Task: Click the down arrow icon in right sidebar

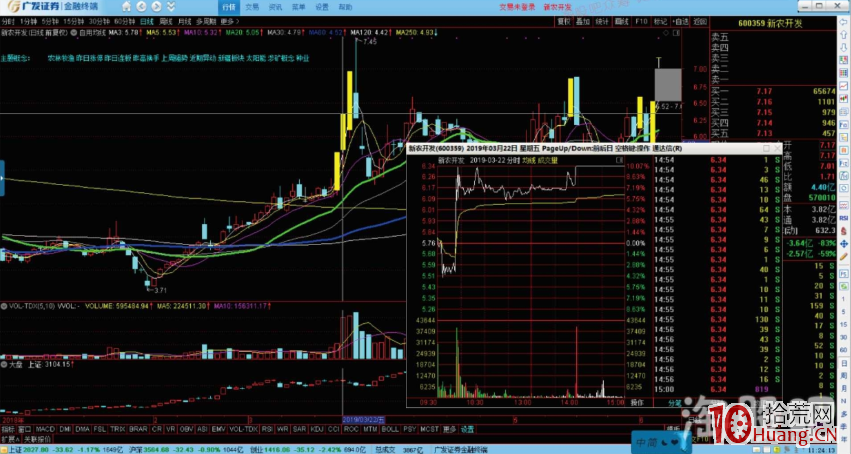Action: pyautogui.click(x=844, y=48)
